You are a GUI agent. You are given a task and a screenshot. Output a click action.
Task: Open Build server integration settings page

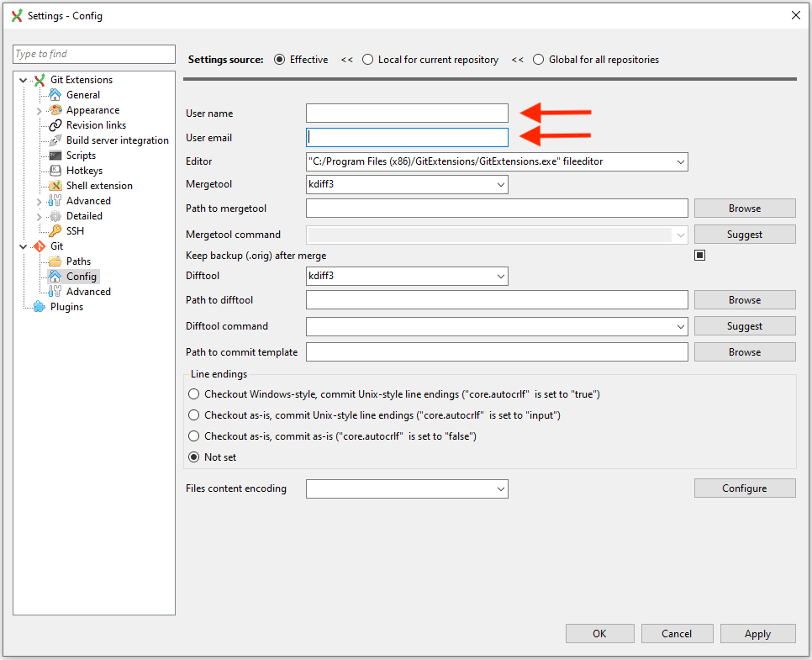[117, 140]
